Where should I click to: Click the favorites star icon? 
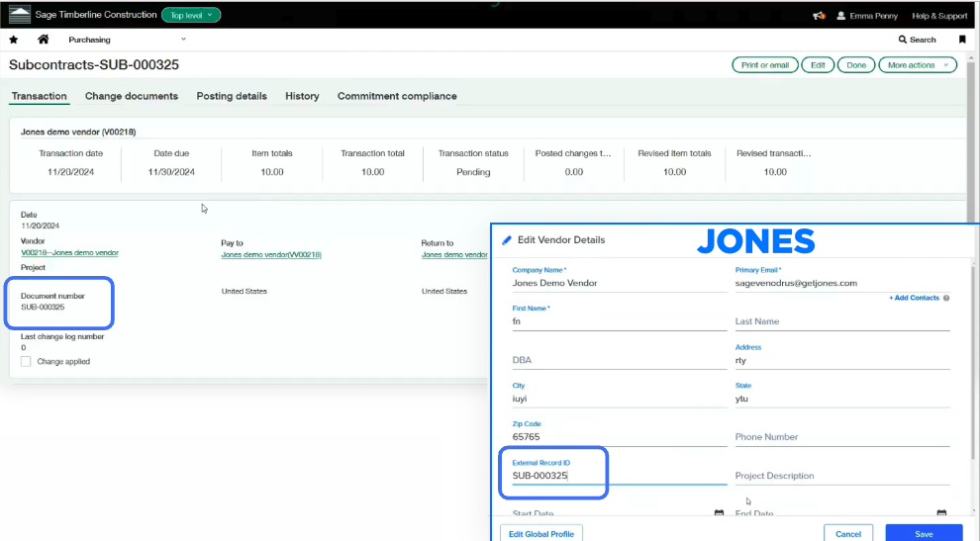point(14,40)
